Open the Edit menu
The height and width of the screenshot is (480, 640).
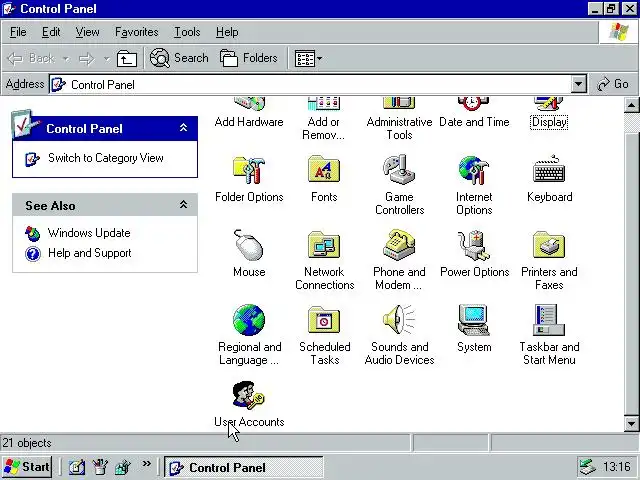coord(51,32)
